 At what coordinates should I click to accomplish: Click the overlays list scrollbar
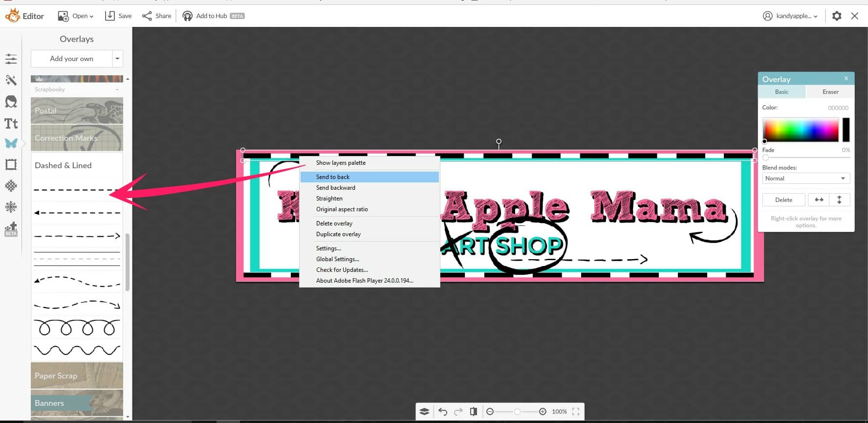click(x=128, y=262)
